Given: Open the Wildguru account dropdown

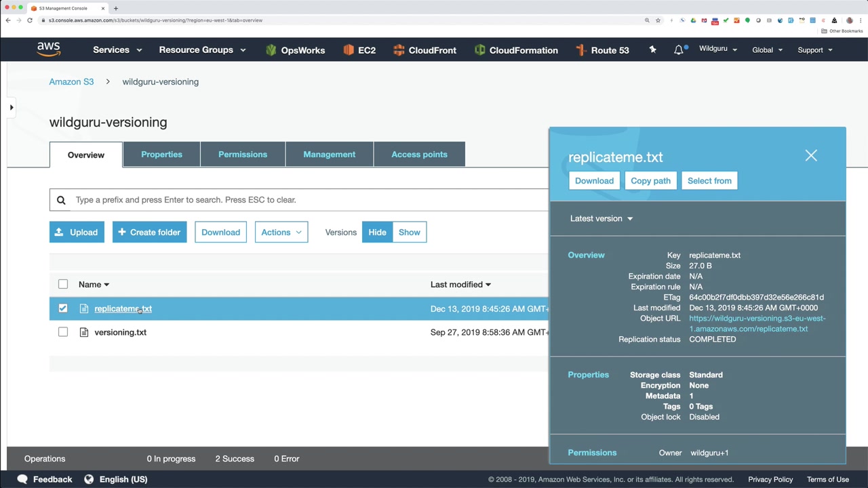Looking at the screenshot, I should [x=718, y=49].
